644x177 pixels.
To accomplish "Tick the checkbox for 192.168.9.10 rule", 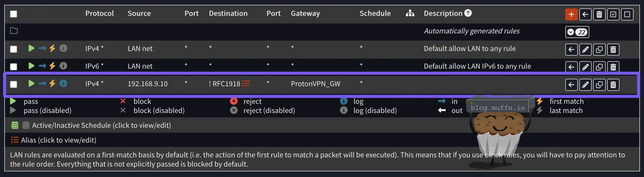I will click(14, 84).
